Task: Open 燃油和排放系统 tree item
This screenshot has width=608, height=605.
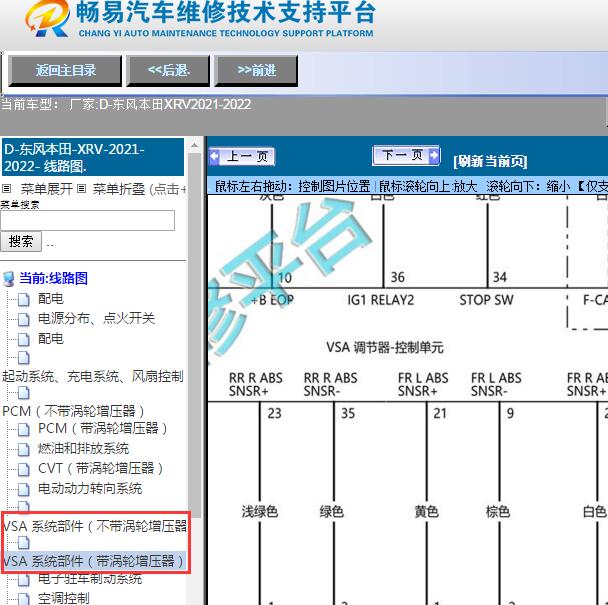Action: coord(83,448)
